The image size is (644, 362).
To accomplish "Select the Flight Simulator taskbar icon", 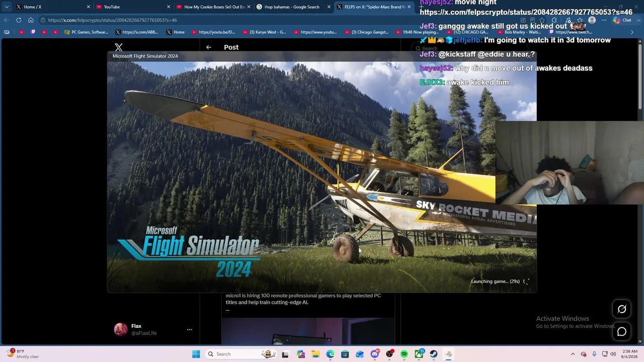I will [x=448, y=354].
